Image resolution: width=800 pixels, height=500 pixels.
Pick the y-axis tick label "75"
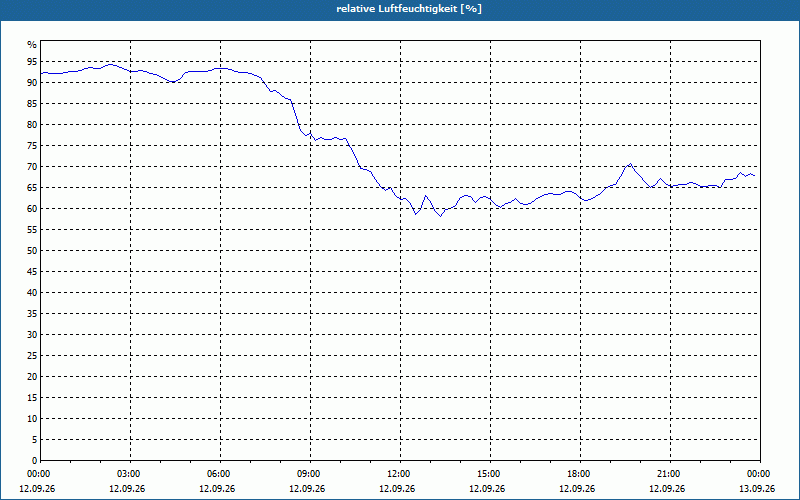pos(32,145)
